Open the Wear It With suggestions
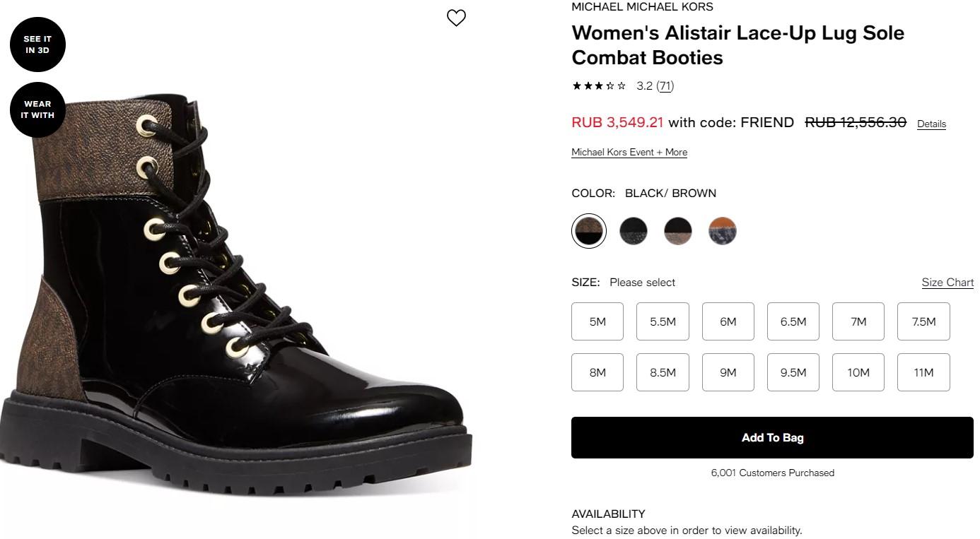This screenshot has height=539, width=980. pyautogui.click(x=37, y=109)
